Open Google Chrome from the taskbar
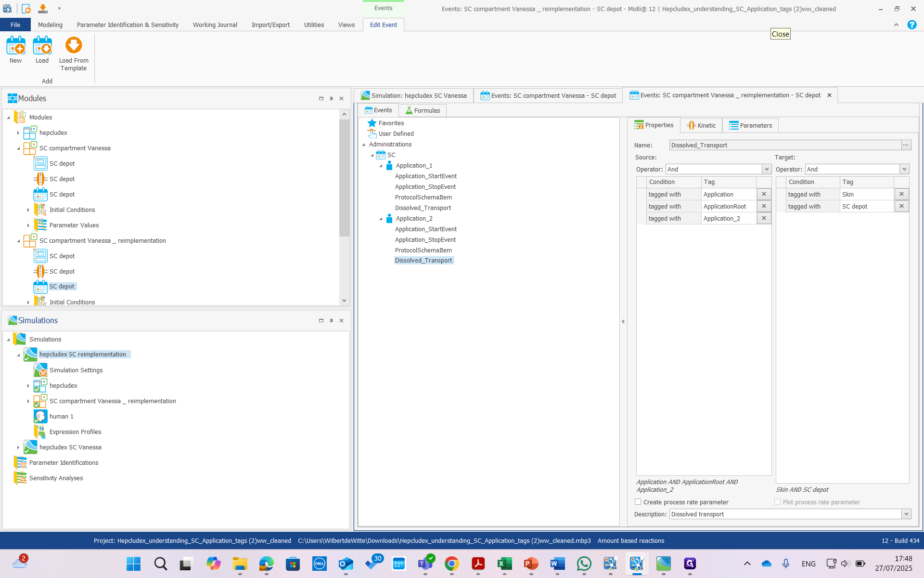924x578 pixels. click(452, 564)
